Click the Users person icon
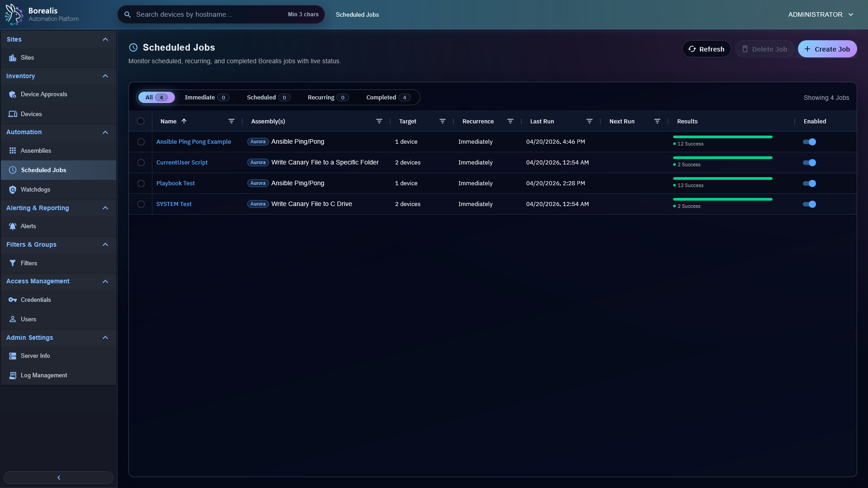Screen dimensions: 868x488 13,319
